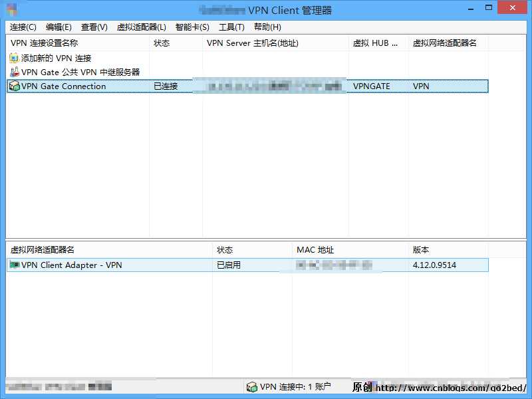
Task: Click the status bar VPN connection icon
Action: pyautogui.click(x=252, y=387)
